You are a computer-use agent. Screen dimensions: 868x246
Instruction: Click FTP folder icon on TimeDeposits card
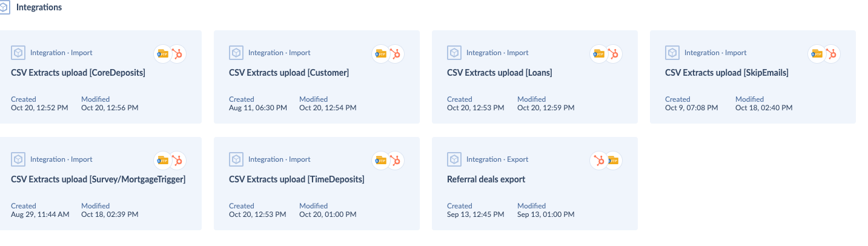(381, 161)
